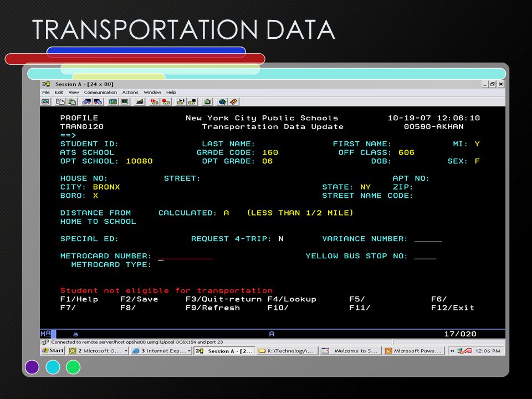This screenshot has height=399, width=532.
Task: Open the File menu
Action: [x=46, y=93]
